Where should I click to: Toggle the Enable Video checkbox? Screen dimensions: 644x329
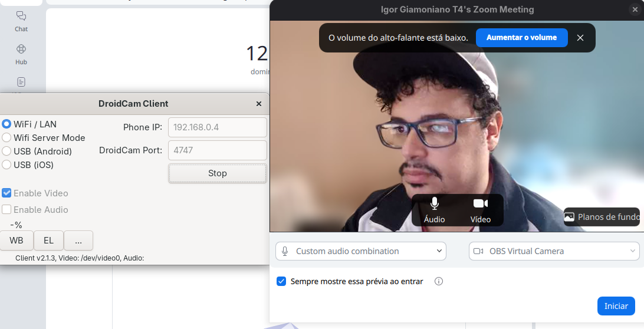click(6, 193)
